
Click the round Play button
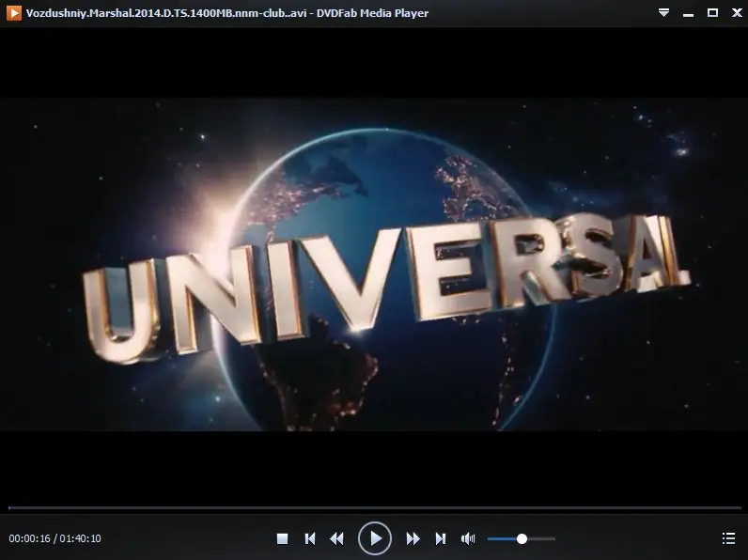click(x=375, y=538)
